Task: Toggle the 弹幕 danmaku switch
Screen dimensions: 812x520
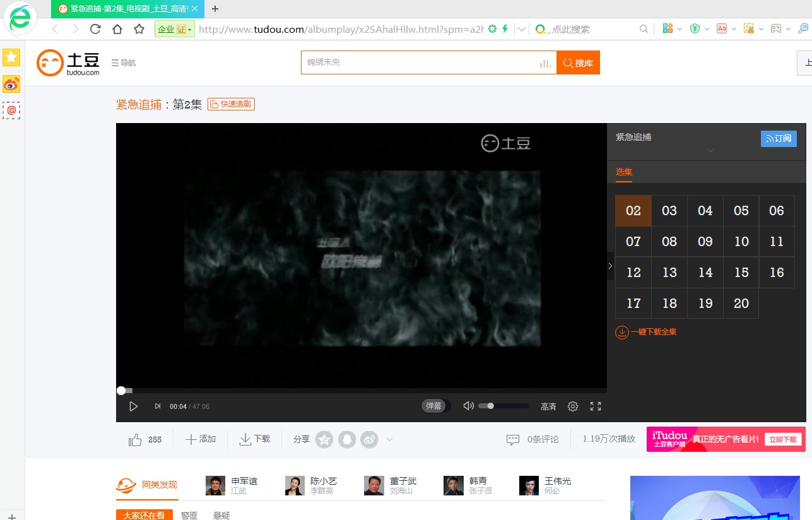Action: tap(436, 406)
